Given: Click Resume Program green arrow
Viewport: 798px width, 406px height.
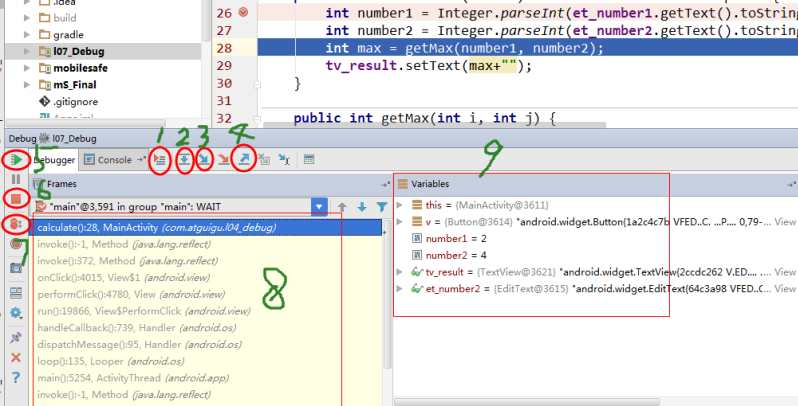Looking at the screenshot, I should click(x=16, y=160).
